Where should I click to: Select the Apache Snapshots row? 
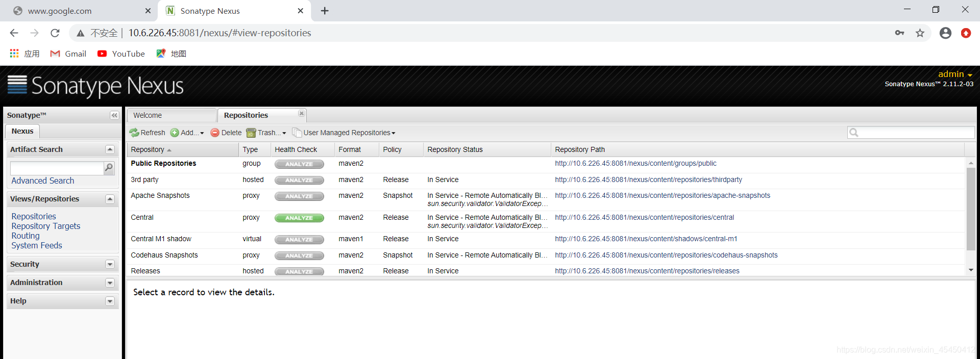[x=546, y=199]
